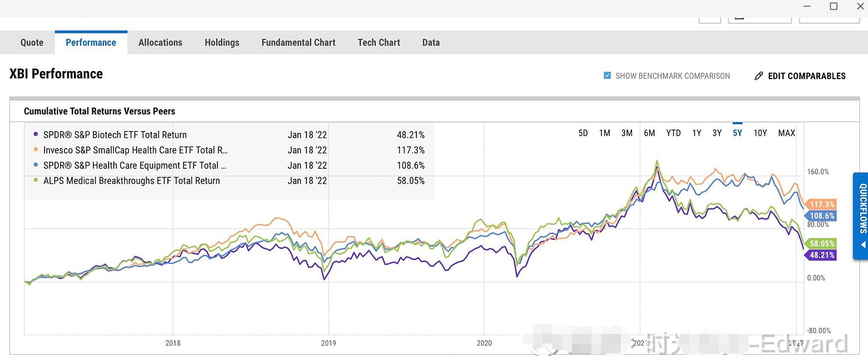Click the purple SPDR Biotech legend dot

click(35, 135)
